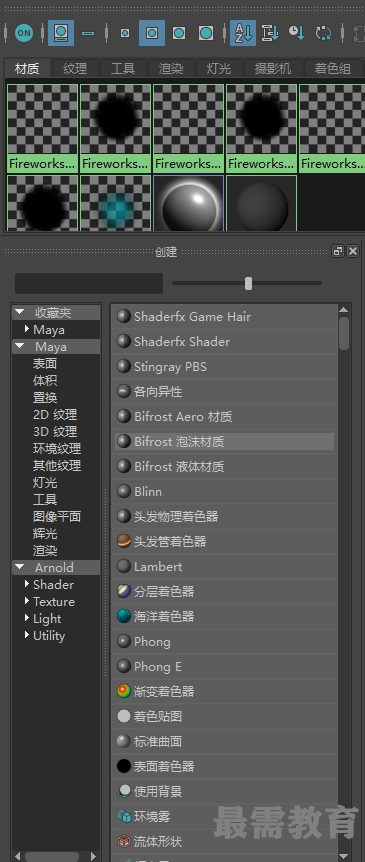Create a Lambert material
This screenshot has width=365, height=862.
coord(225,567)
